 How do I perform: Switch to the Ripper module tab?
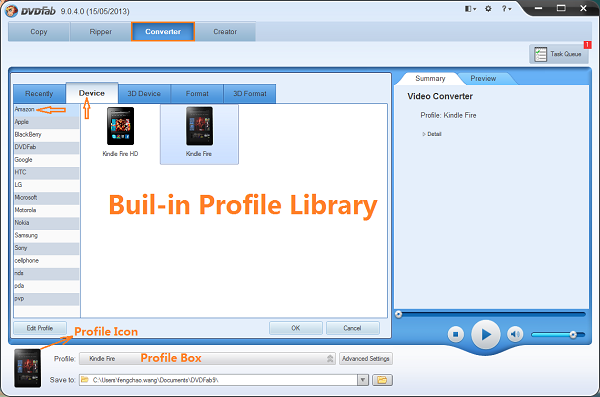pos(101,32)
